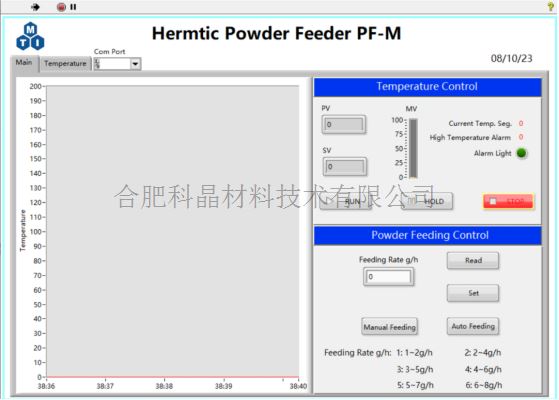Select the Feeding Rate g/h input field

tap(389, 277)
